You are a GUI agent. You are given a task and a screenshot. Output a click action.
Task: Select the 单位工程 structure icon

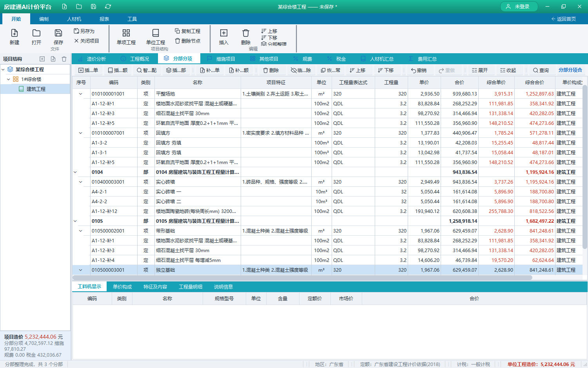pos(156,33)
